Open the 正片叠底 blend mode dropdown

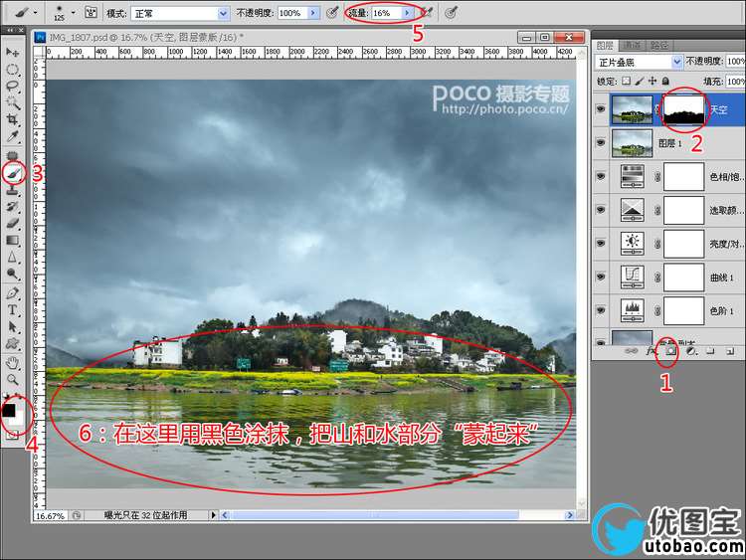639,62
